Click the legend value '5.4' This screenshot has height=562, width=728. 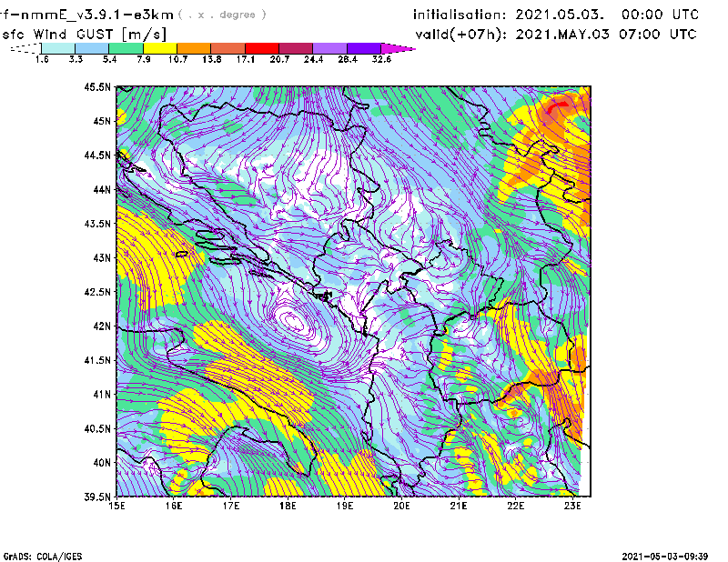[x=109, y=59]
